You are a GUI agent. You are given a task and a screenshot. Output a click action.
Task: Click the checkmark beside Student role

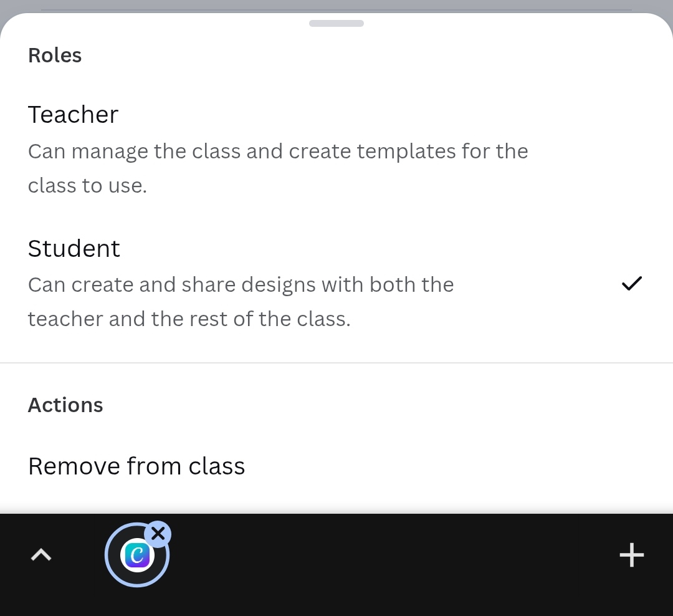tap(631, 284)
